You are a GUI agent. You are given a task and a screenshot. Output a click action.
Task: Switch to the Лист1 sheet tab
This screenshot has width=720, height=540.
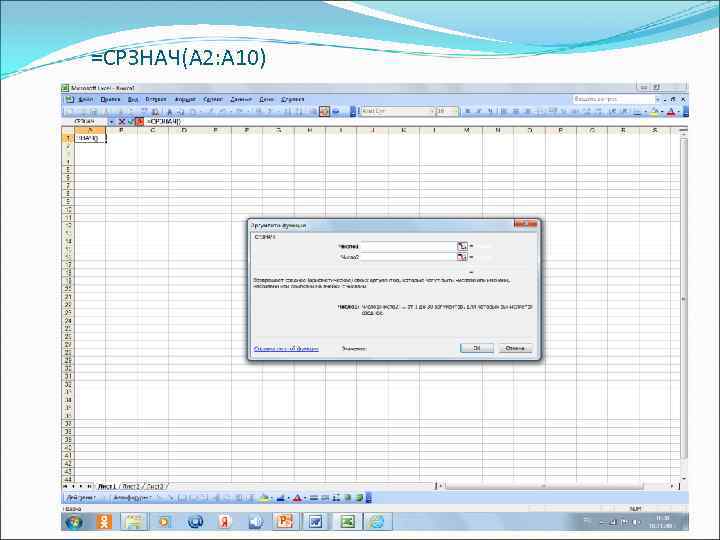(107, 486)
